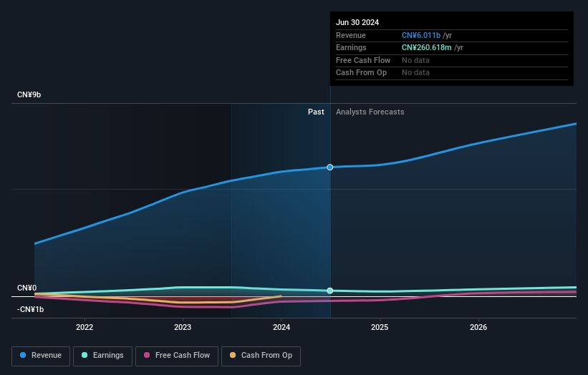
Task: Click the -CN¥1b y-axis label
Action: pos(30,309)
